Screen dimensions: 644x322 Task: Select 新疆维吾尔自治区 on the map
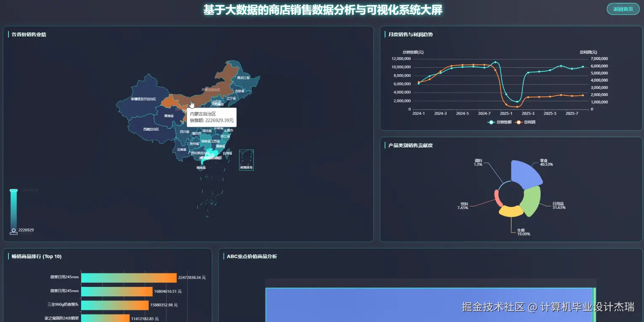143,99
